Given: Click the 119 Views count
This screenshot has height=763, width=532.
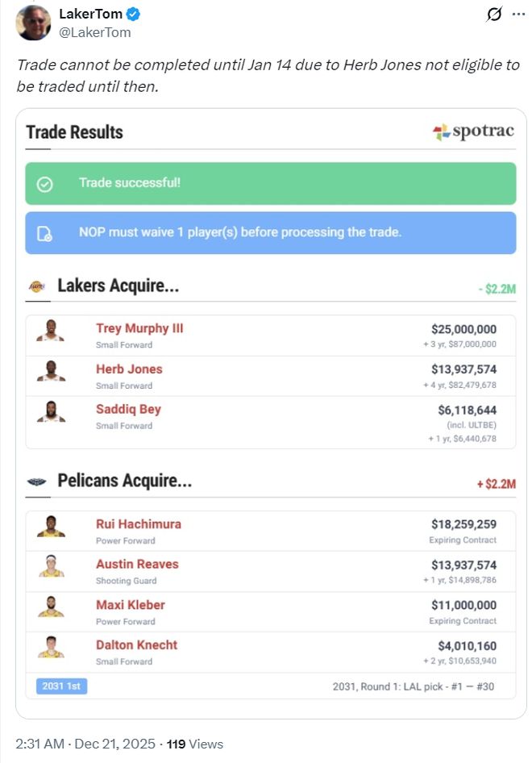Looking at the screenshot, I should [x=195, y=744].
